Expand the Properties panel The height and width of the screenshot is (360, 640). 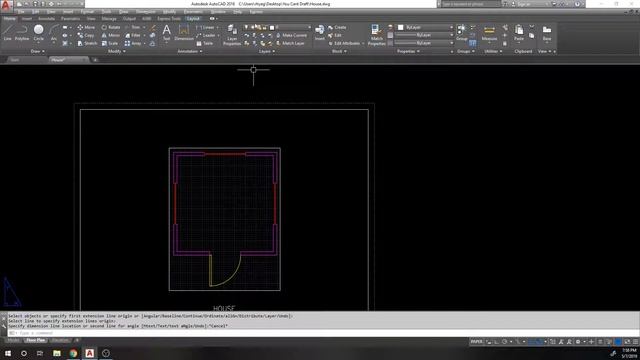408,51
